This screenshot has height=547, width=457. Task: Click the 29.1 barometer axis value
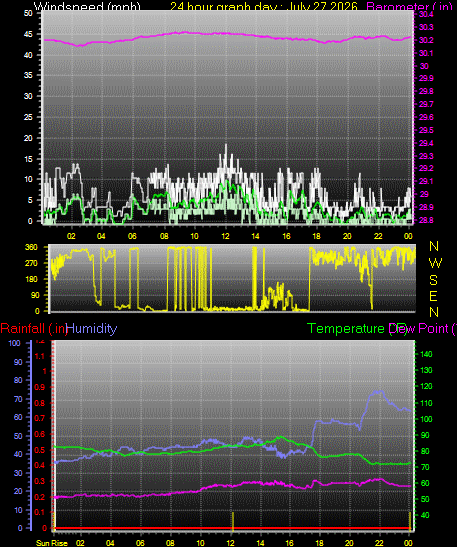point(426,181)
